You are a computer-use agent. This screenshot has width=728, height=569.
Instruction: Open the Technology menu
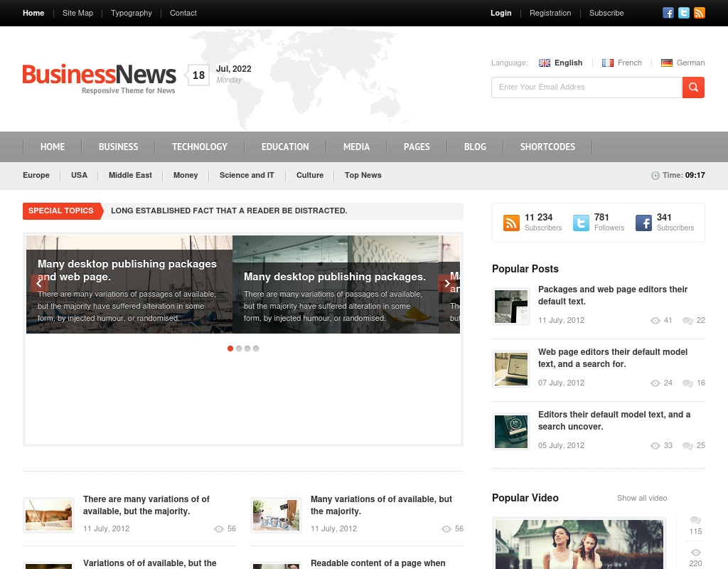[x=199, y=147]
